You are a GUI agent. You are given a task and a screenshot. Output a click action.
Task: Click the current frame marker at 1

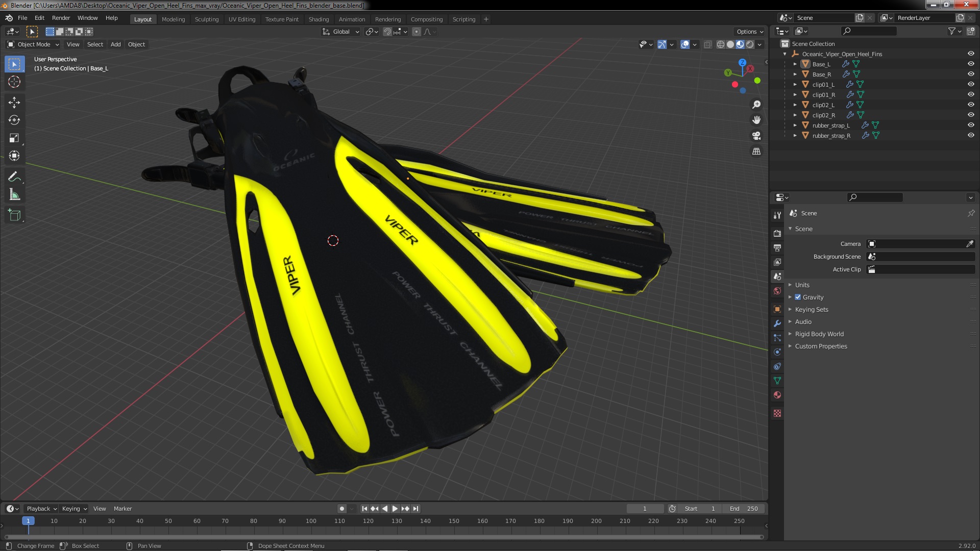(x=28, y=521)
